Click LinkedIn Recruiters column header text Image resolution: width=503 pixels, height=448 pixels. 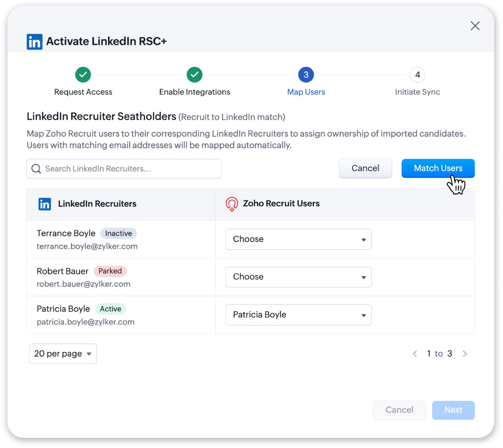pyautogui.click(x=97, y=204)
